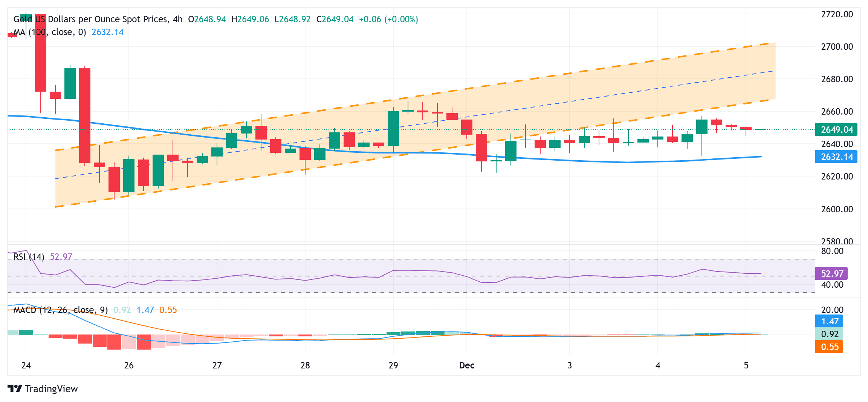The width and height of the screenshot is (868, 402).
Task: Click the date 24 on the time axis
Action: click(26, 365)
